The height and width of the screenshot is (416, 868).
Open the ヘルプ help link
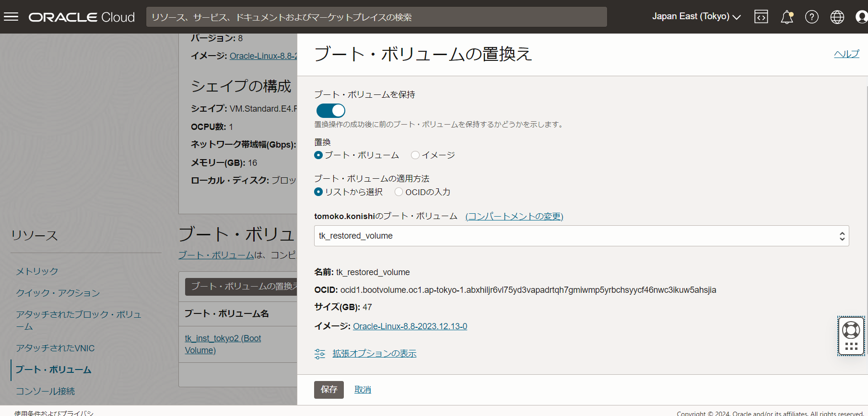click(846, 54)
